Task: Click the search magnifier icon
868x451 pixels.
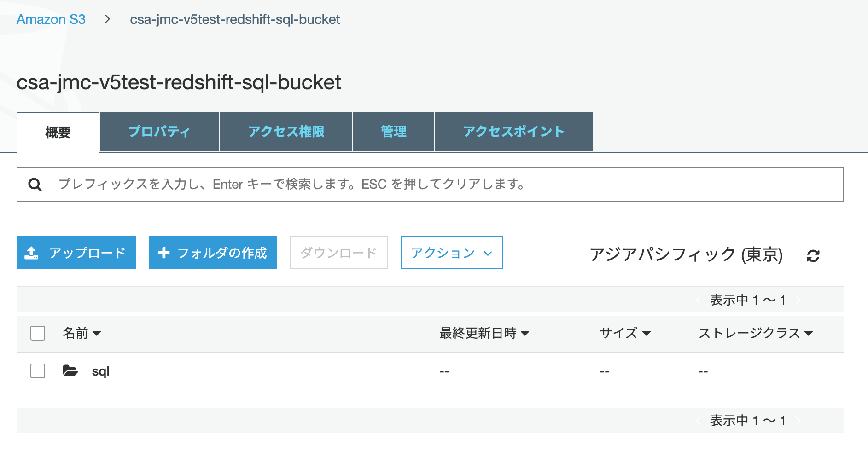Action: pyautogui.click(x=35, y=184)
